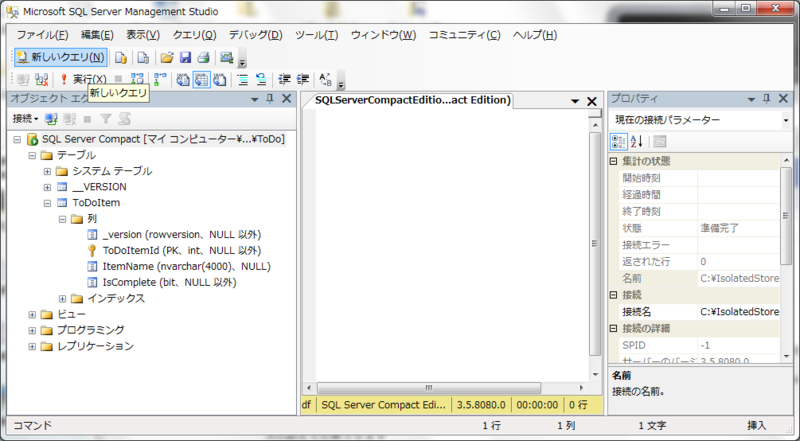Switch results output to file
This screenshot has height=441, width=800.
[220, 79]
